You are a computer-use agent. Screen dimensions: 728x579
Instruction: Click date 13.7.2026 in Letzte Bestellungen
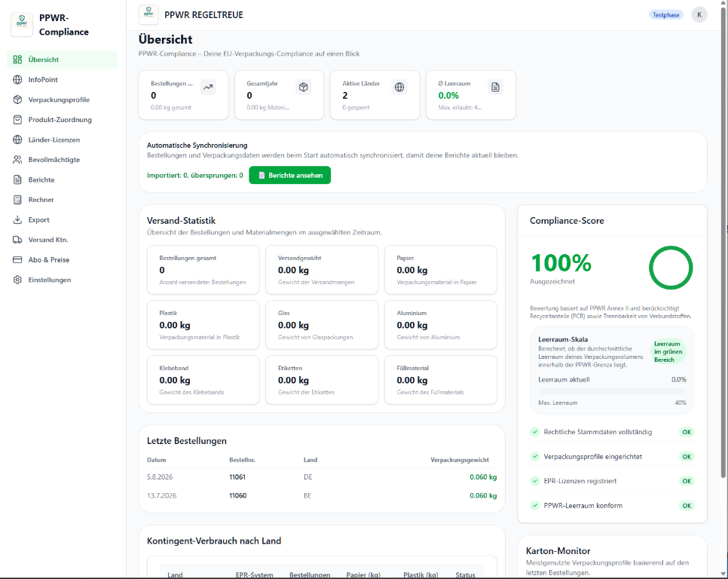coord(161,495)
